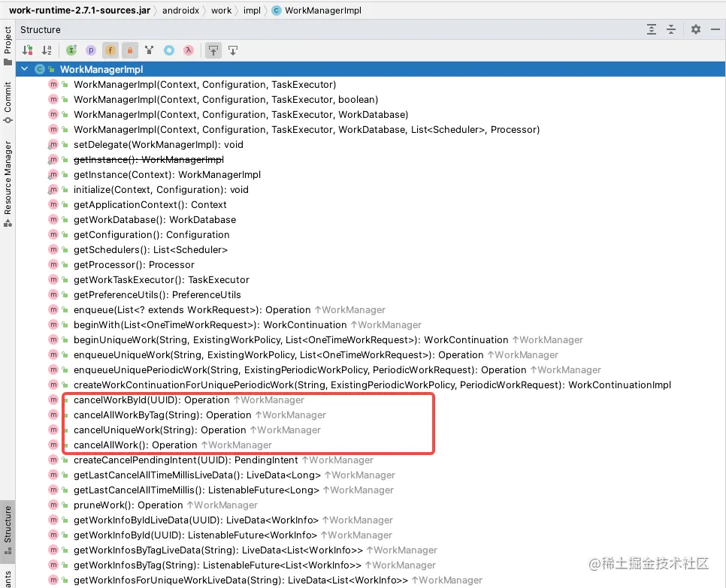
Task: Click the androidx breadcrumb segment
Action: (180, 11)
